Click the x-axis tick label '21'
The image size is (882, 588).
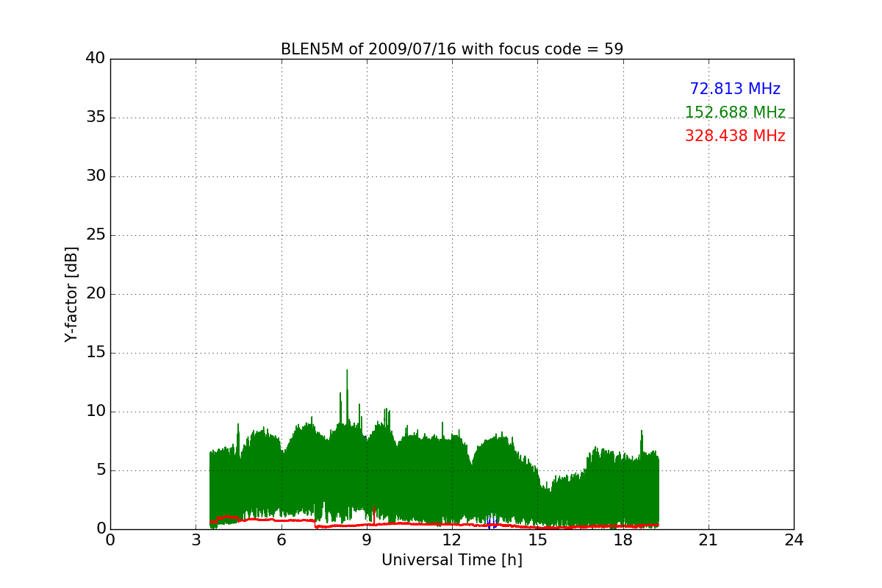tap(709, 540)
